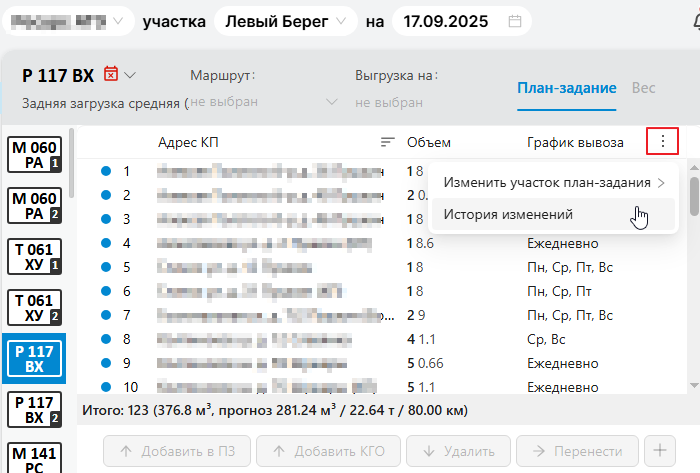This screenshot has height=473, width=700.
Task: Toggle the blue dot on row 4
Action: pos(105,243)
